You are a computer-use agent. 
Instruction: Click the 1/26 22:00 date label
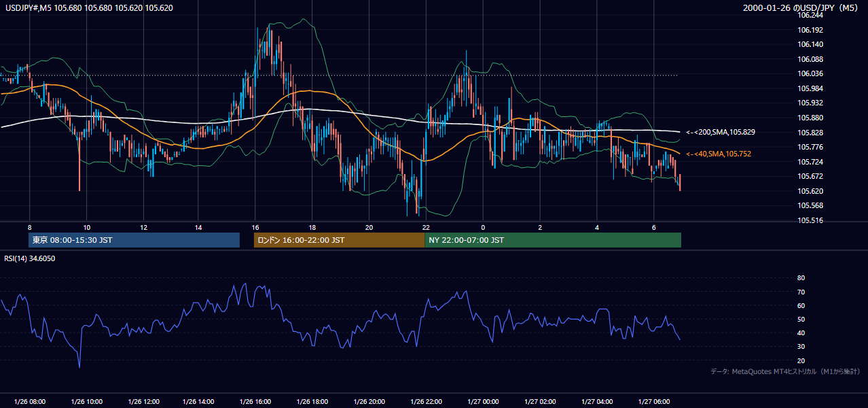pyautogui.click(x=427, y=402)
